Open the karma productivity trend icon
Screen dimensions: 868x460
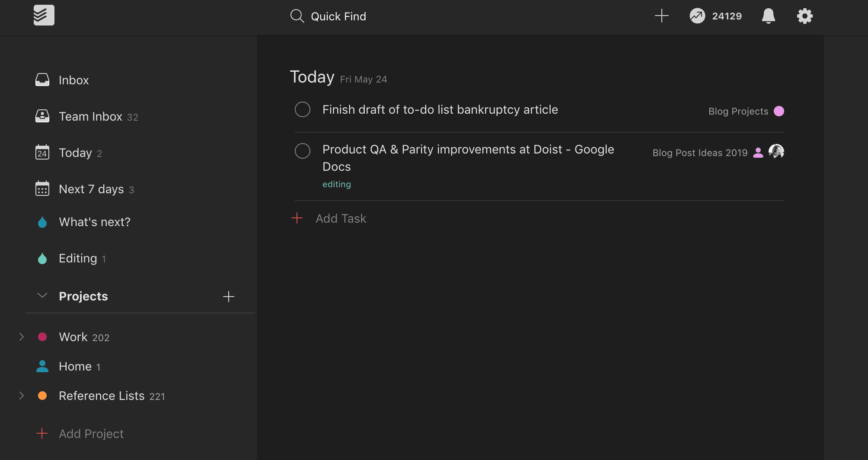[x=697, y=16]
